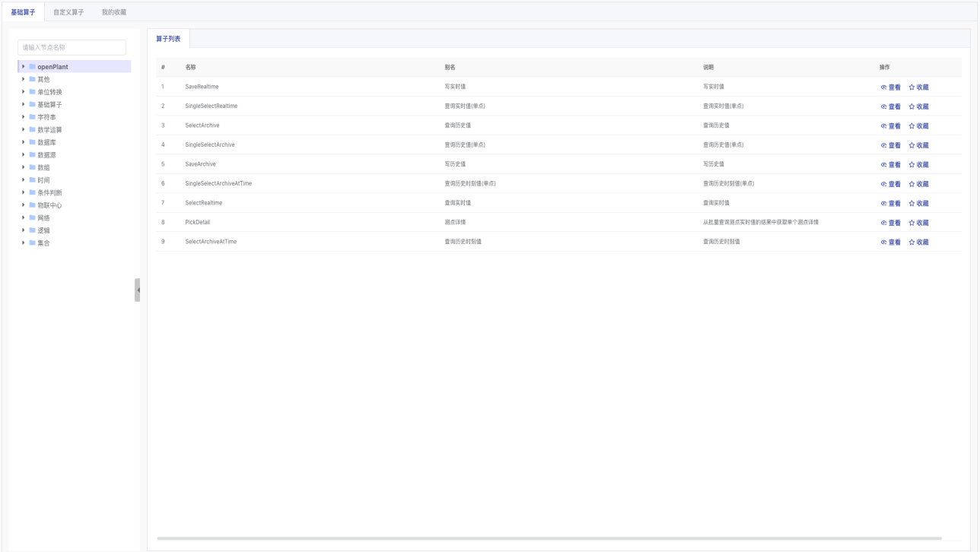This screenshot has height=552, width=980.
Task: Click the horizontal scrollbar under the table
Action: [x=548, y=538]
